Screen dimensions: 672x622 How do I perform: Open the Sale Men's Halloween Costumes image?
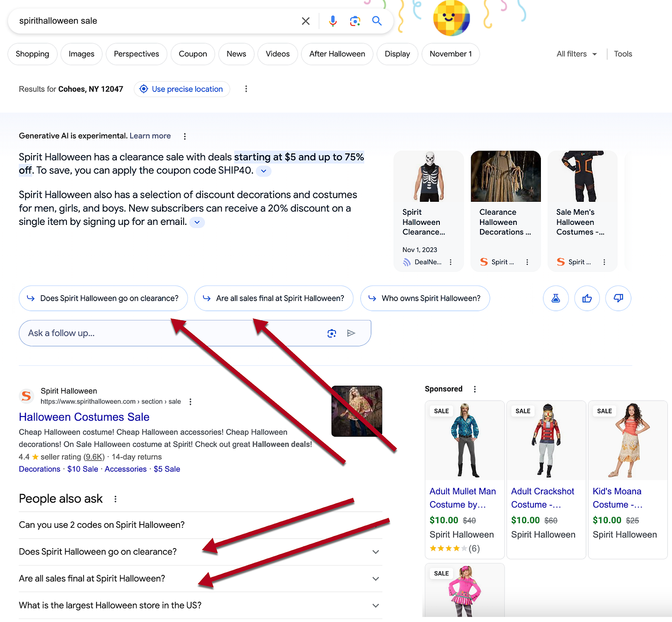(582, 176)
